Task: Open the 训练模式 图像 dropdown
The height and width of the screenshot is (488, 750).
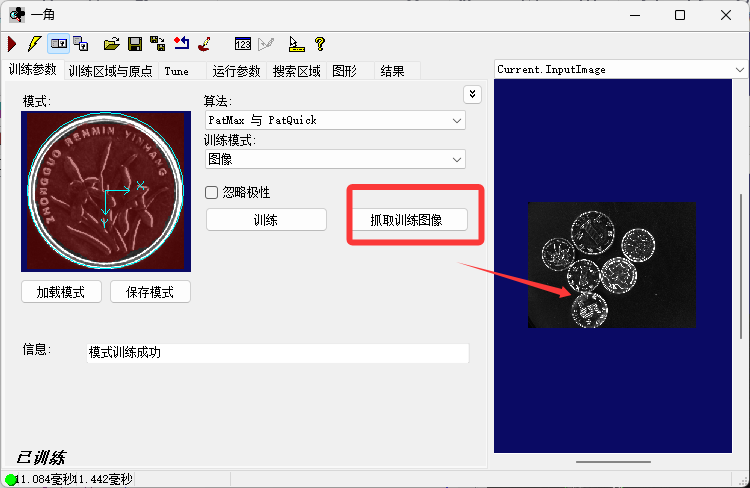Action: coord(335,159)
